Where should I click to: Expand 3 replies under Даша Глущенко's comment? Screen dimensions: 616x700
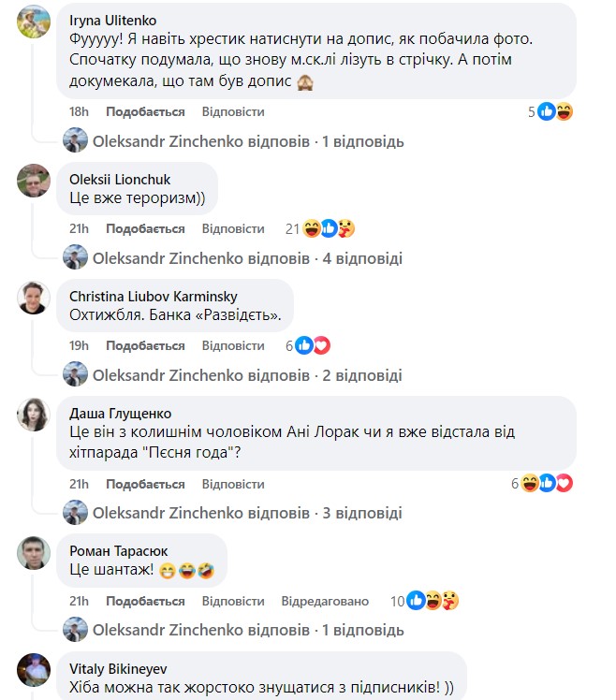point(247,514)
